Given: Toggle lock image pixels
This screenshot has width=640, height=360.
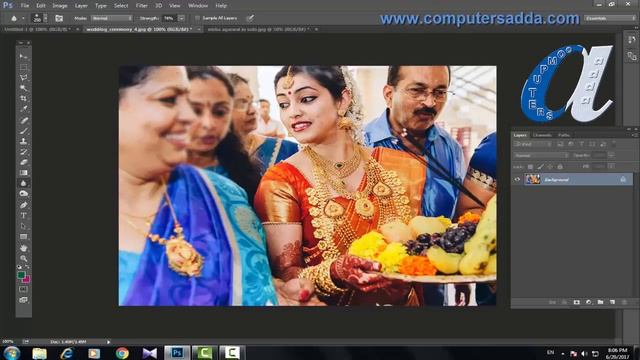Looking at the screenshot, I should pos(540,167).
